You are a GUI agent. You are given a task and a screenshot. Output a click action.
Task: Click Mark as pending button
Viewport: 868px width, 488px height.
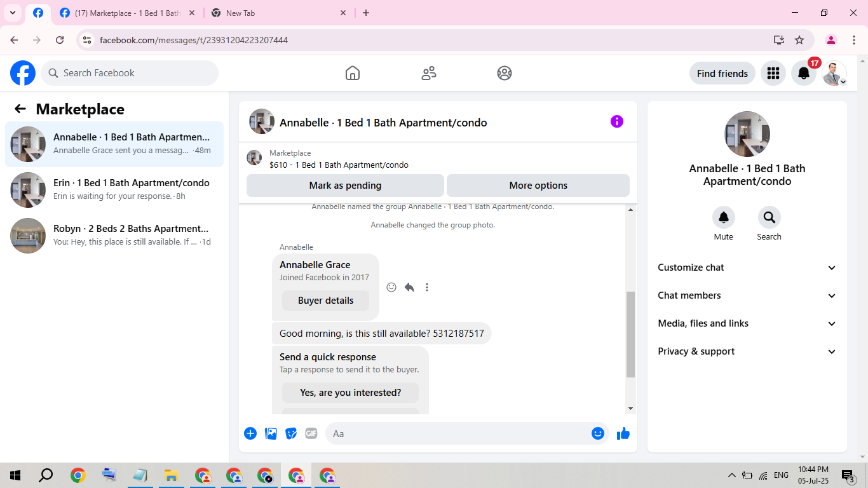click(345, 186)
